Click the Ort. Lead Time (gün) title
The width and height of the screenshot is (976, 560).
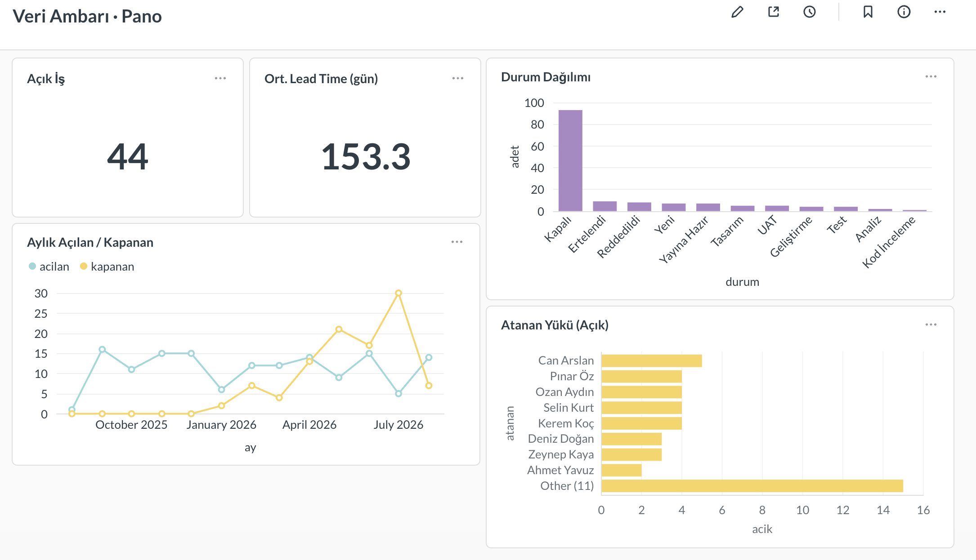[321, 79]
